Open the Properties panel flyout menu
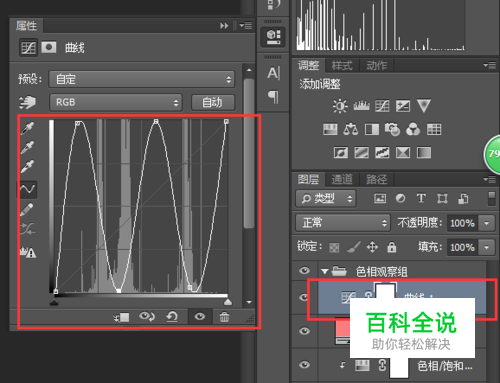Image resolution: width=500 pixels, height=383 pixels. coord(246,25)
